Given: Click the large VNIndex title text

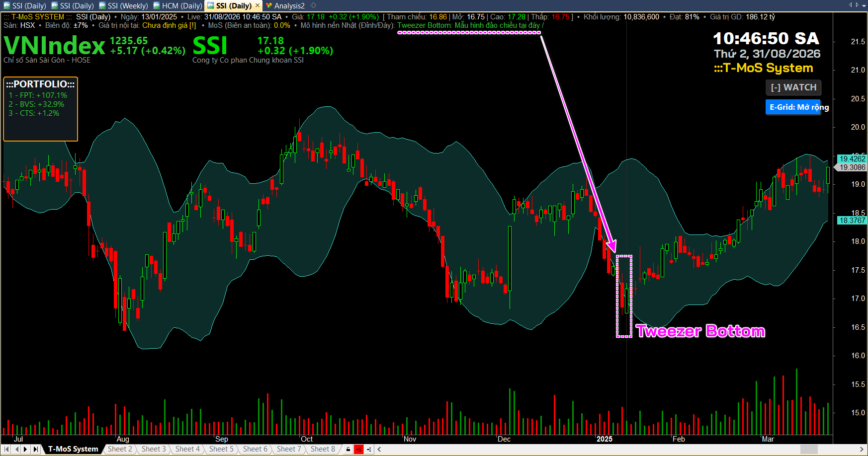Looking at the screenshot, I should [54, 46].
